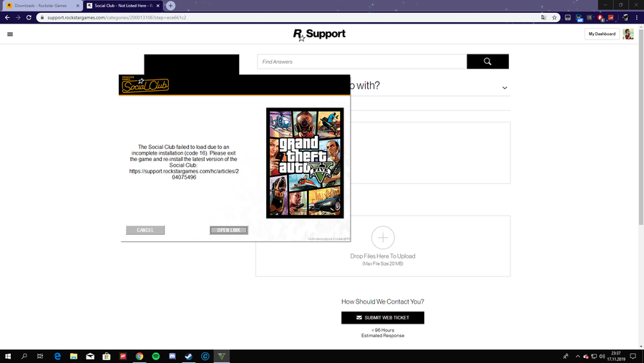Click the browser back arrow
This screenshot has height=363, width=644.
tap(7, 17)
